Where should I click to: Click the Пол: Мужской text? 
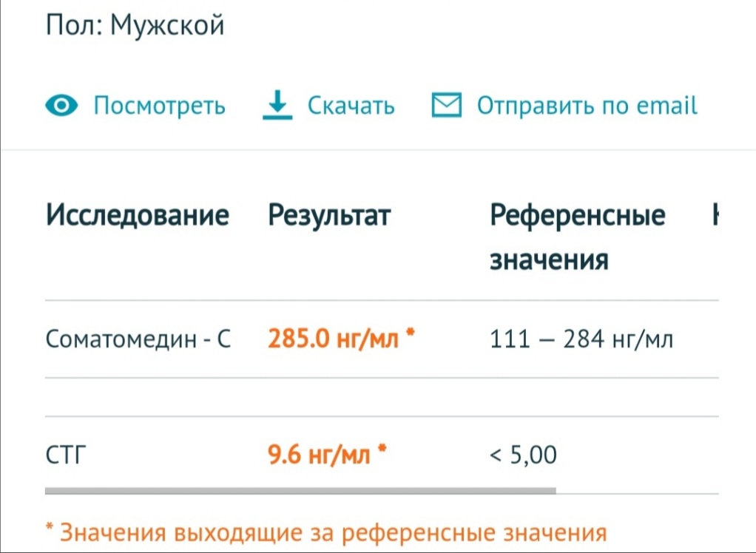pyautogui.click(x=135, y=27)
